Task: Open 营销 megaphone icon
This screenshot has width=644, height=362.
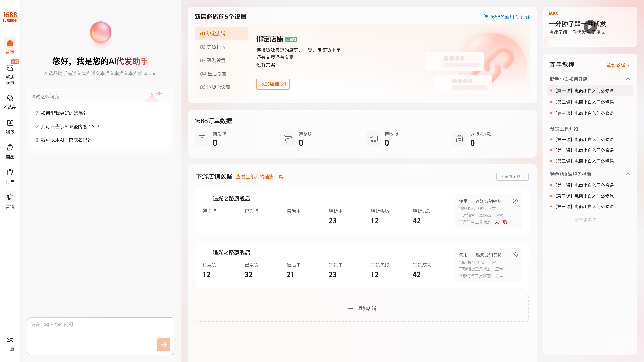Action: click(10, 197)
